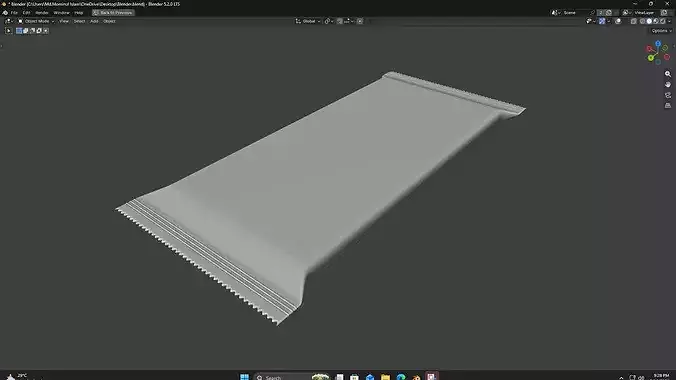
Task: Open the pivot point dropdown
Action: click(329, 21)
